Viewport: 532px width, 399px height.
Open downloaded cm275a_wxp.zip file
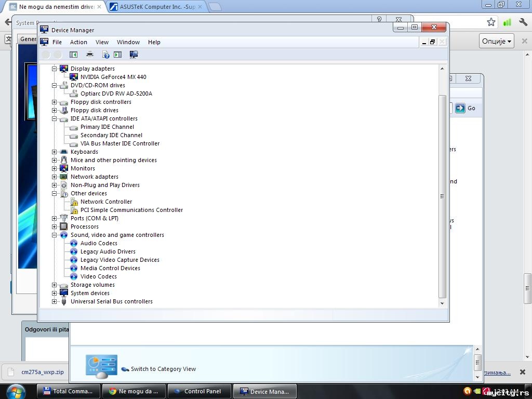[x=43, y=372]
